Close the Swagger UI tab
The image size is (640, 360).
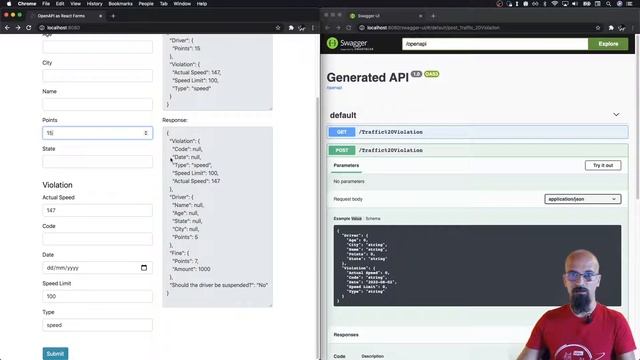(x=420, y=16)
